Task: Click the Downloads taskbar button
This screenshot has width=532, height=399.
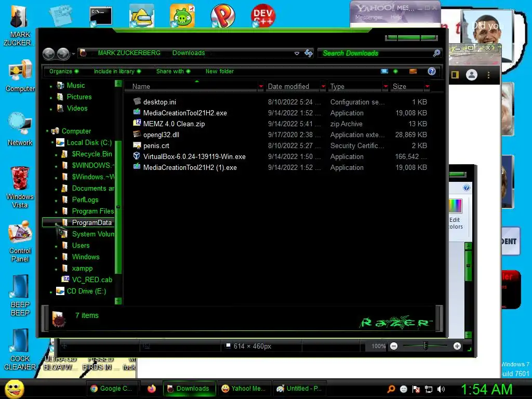Action: 189,389
